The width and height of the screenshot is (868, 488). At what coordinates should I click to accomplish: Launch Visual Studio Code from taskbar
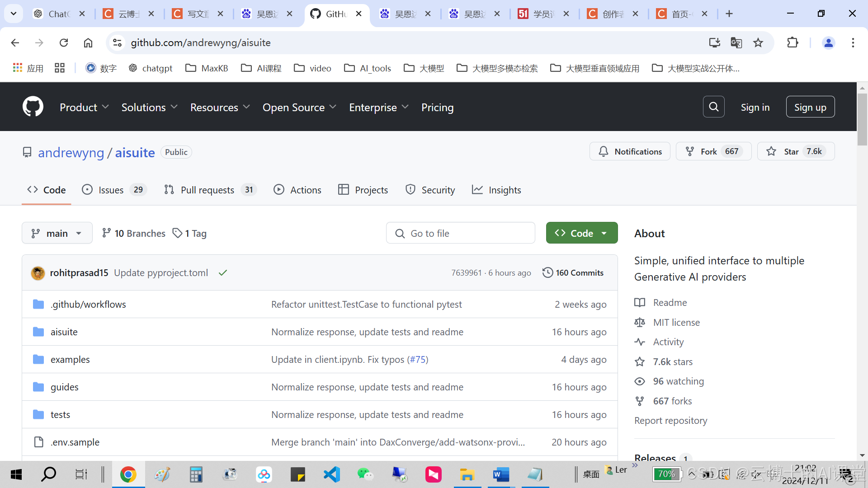click(x=331, y=474)
